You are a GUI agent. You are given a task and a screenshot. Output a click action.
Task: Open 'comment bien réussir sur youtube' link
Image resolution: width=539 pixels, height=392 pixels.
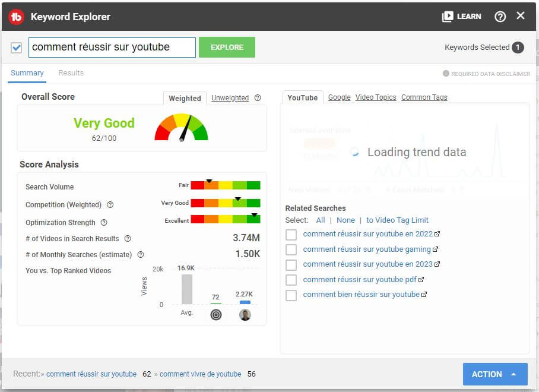(x=361, y=295)
